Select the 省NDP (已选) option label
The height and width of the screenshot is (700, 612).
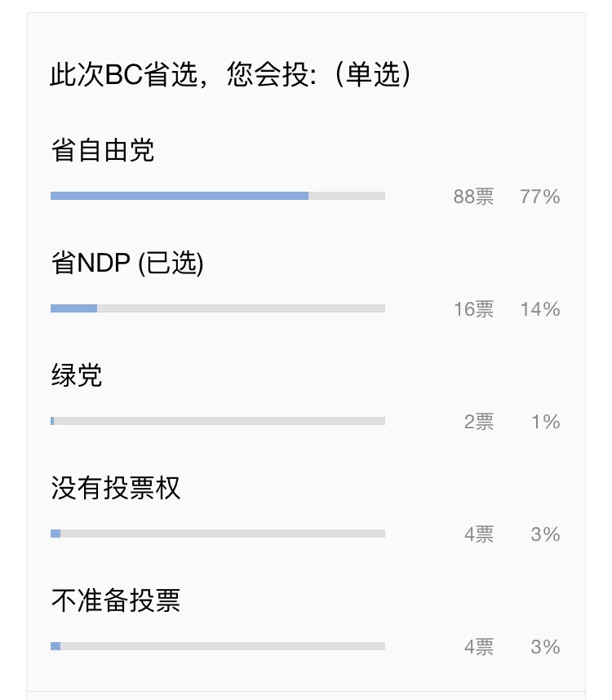127,263
